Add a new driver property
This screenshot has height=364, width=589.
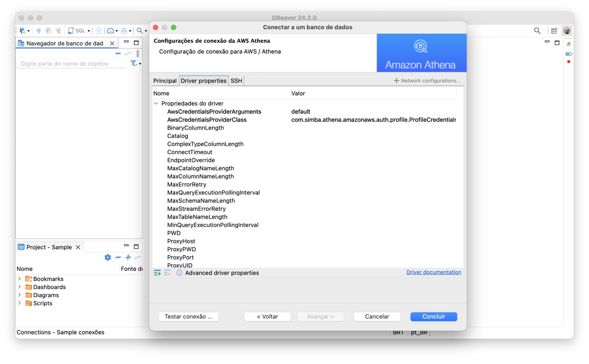(x=157, y=272)
